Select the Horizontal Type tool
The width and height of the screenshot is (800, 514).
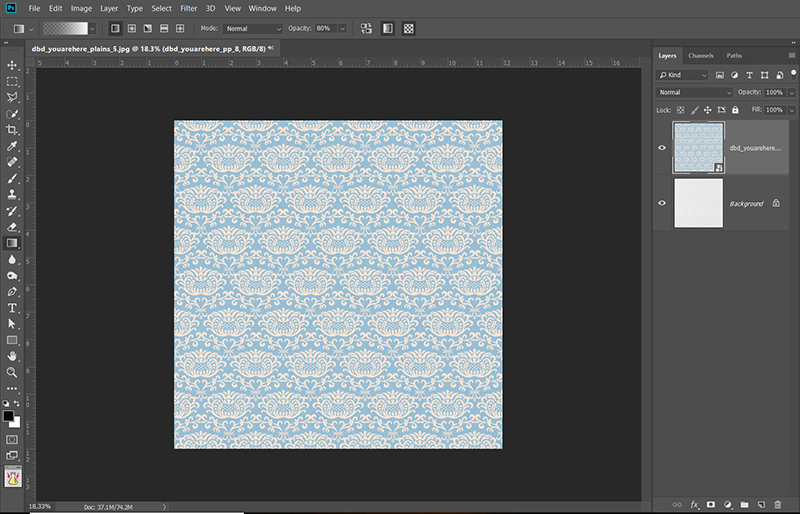pos(12,307)
